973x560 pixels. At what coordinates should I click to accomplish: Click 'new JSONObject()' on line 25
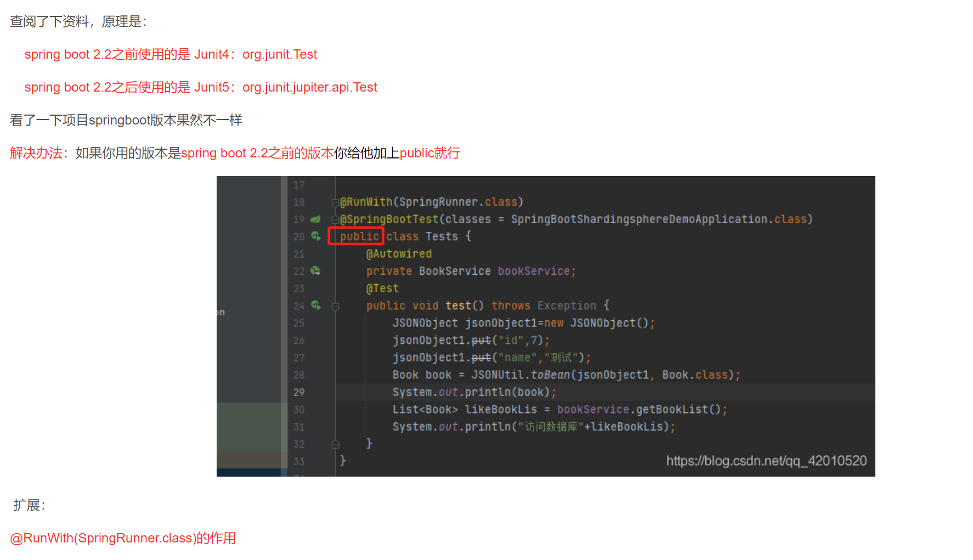coord(596,323)
